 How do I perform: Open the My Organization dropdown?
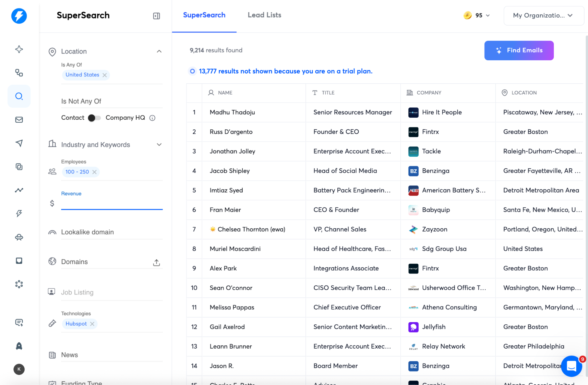(x=544, y=16)
